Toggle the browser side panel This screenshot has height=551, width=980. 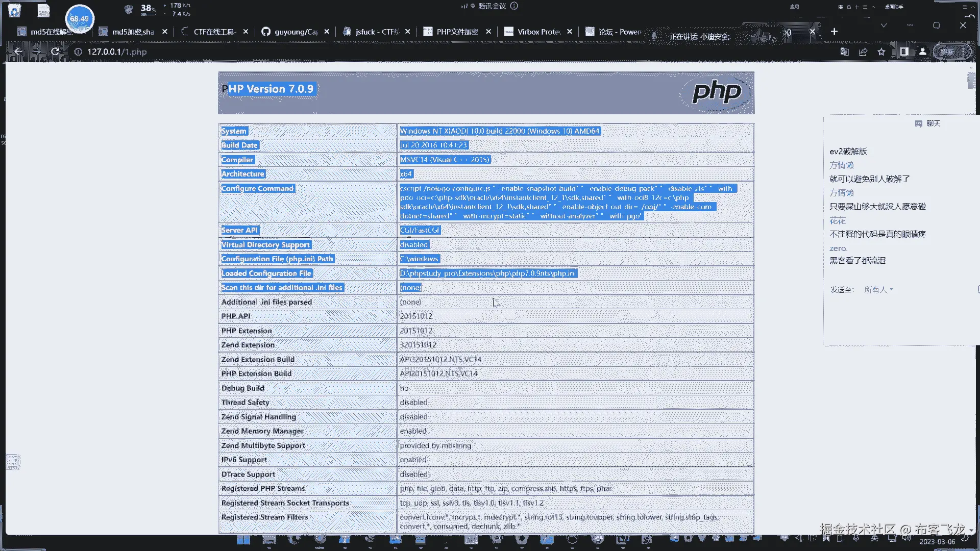(x=904, y=52)
